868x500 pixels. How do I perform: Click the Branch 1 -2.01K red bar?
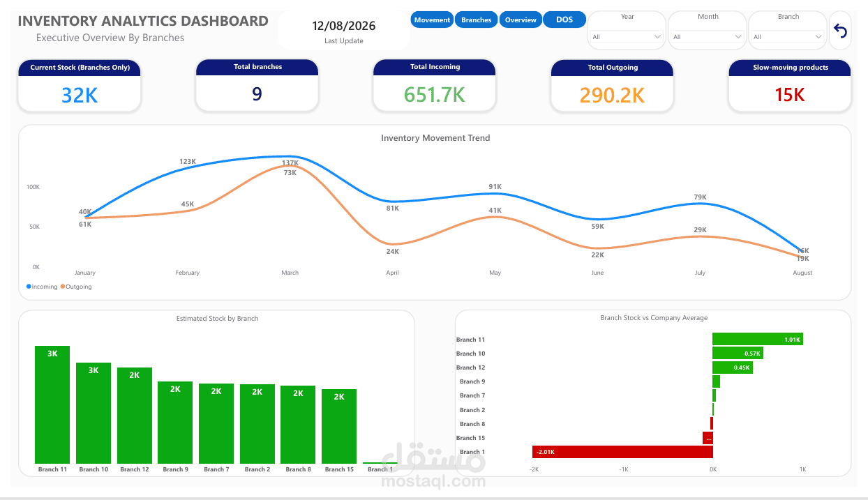point(622,452)
